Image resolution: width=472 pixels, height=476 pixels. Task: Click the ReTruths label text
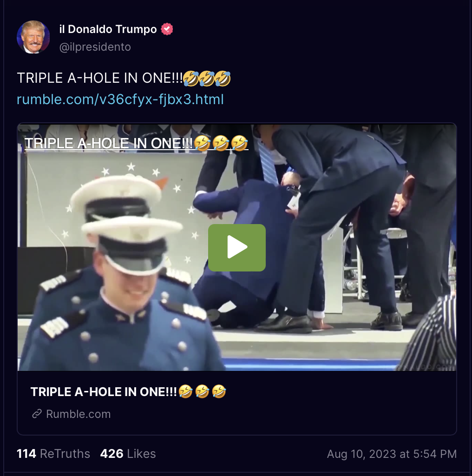(x=65, y=454)
